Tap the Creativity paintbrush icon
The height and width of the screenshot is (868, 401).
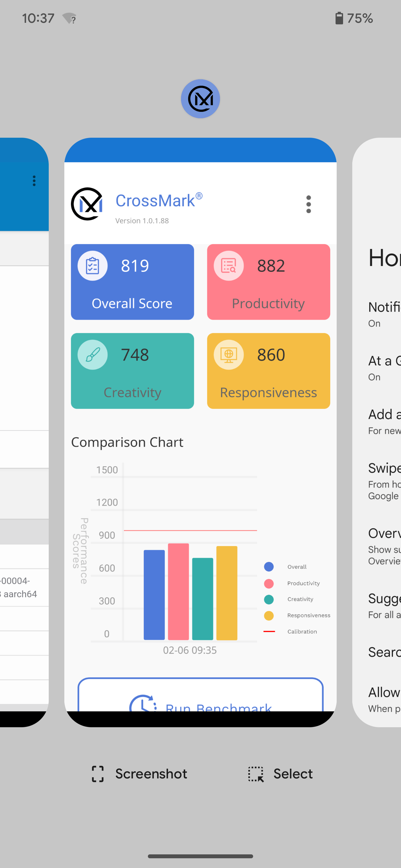click(x=92, y=354)
